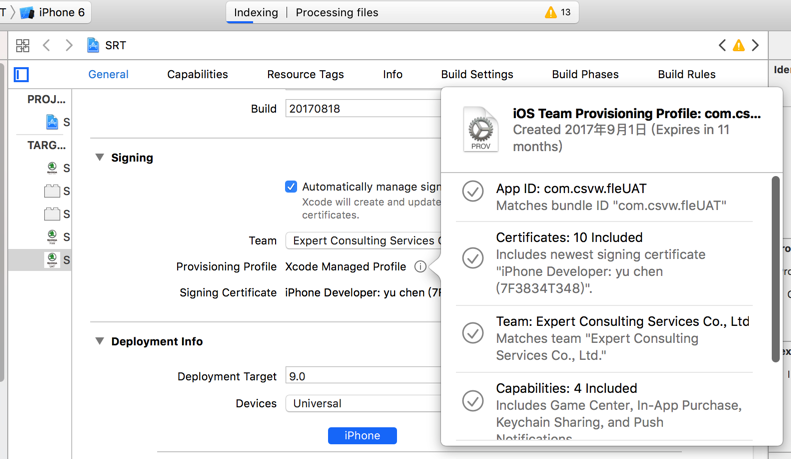Click the blue iPhone button
The height and width of the screenshot is (459, 791).
click(362, 436)
